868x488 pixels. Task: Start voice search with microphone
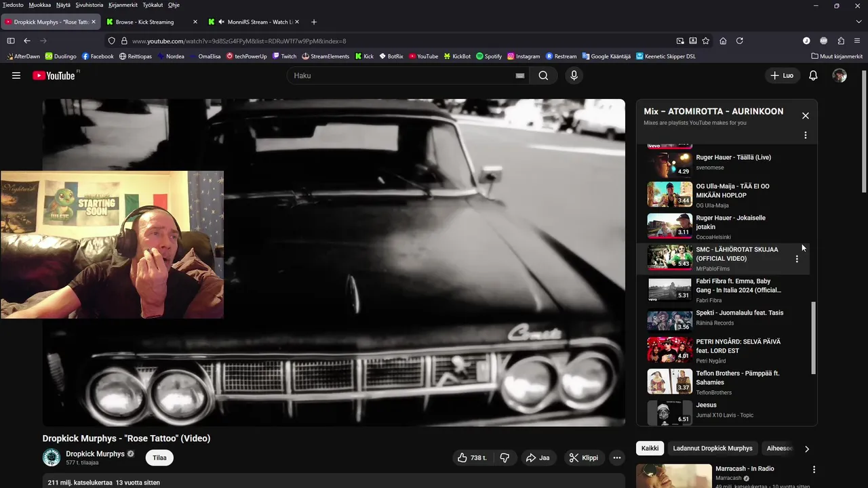pyautogui.click(x=574, y=76)
